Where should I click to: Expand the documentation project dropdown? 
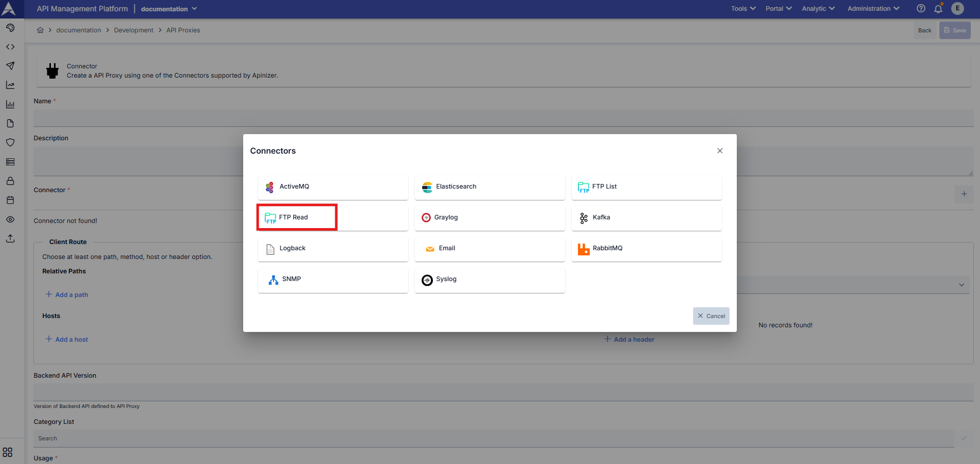(169, 9)
